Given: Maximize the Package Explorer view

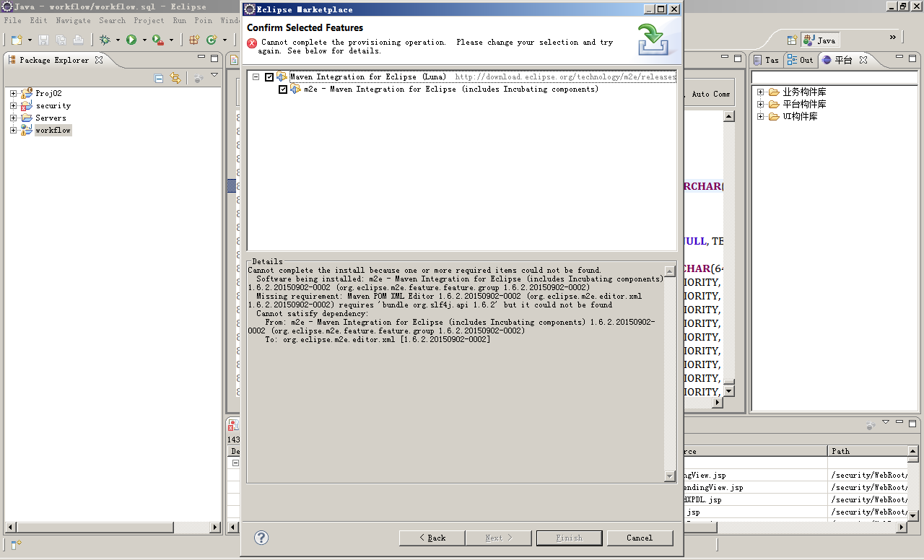Looking at the screenshot, I should coord(214,58).
